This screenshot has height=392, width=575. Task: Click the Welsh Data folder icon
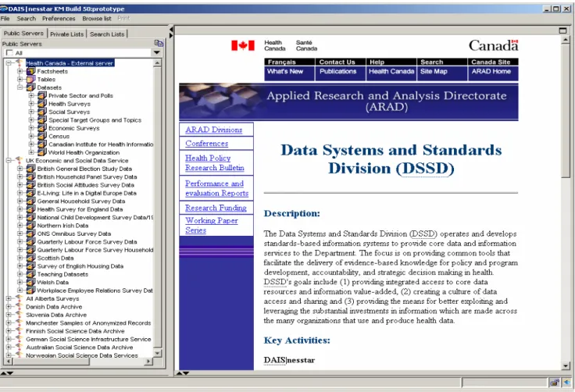(x=31, y=282)
